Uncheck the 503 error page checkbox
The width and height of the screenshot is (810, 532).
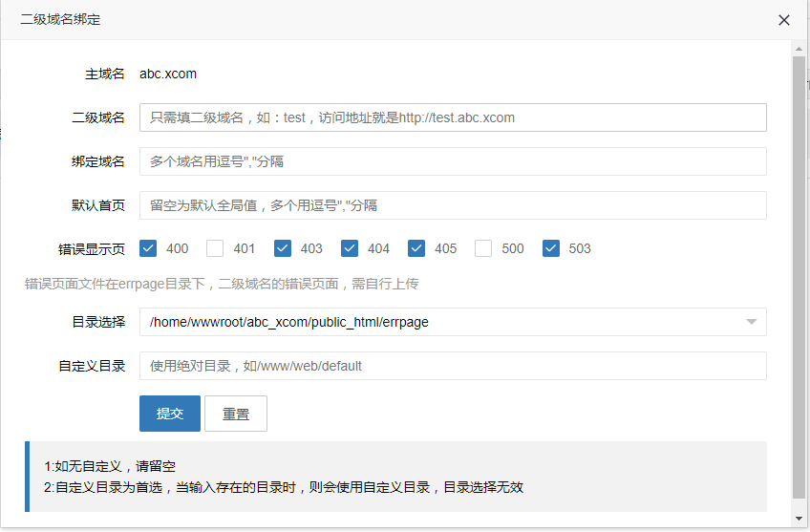[x=551, y=248]
